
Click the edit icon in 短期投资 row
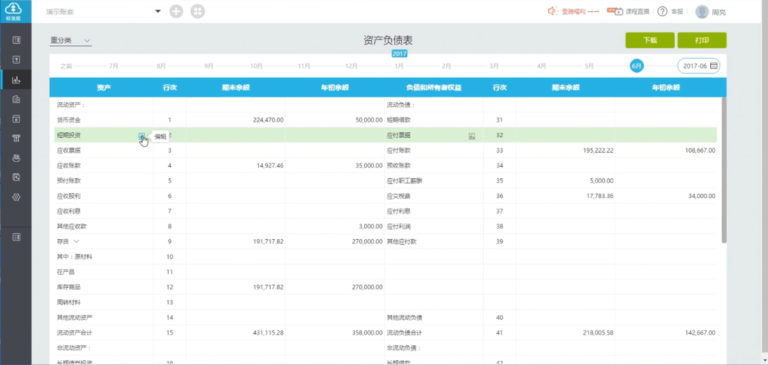(x=142, y=136)
